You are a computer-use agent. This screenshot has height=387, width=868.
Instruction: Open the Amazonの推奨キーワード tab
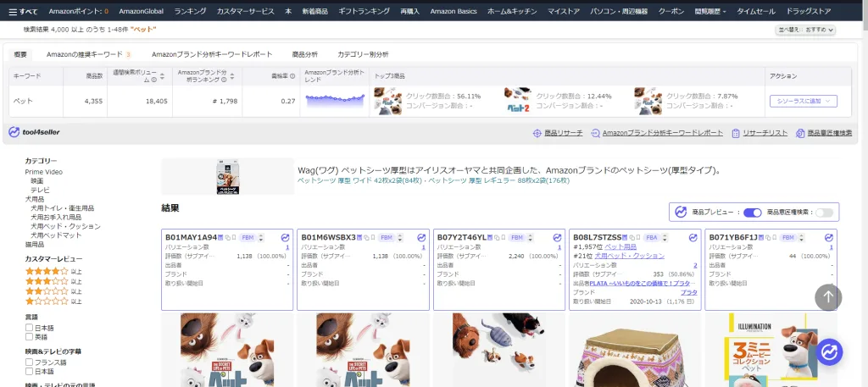[88, 54]
